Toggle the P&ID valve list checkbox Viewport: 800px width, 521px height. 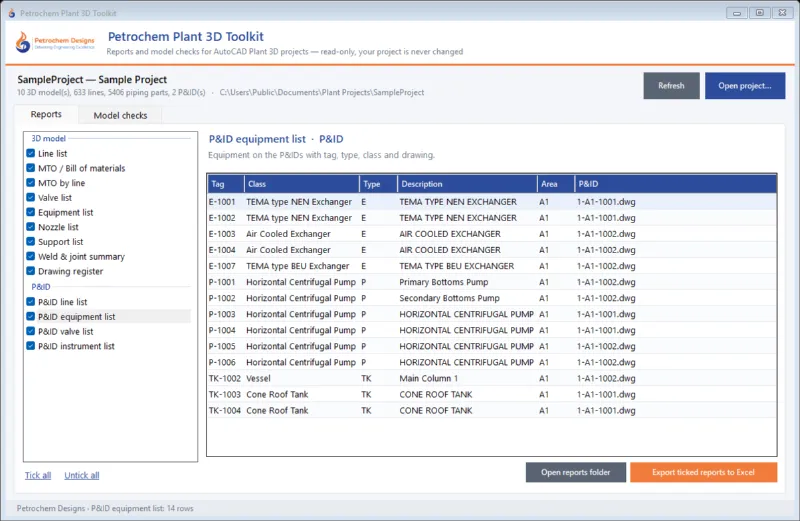coord(31,331)
